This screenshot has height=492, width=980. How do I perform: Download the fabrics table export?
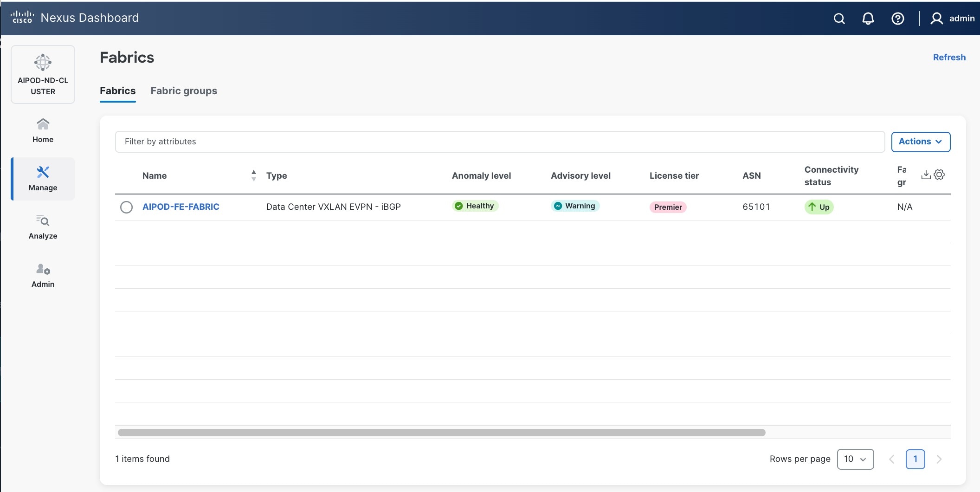926,175
